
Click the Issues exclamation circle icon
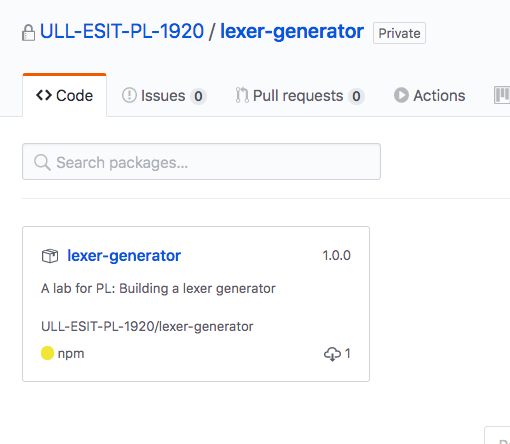click(x=129, y=95)
